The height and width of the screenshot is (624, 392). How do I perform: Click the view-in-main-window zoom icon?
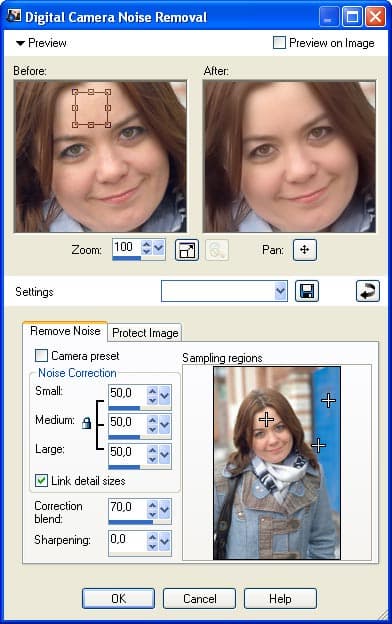pos(187,250)
